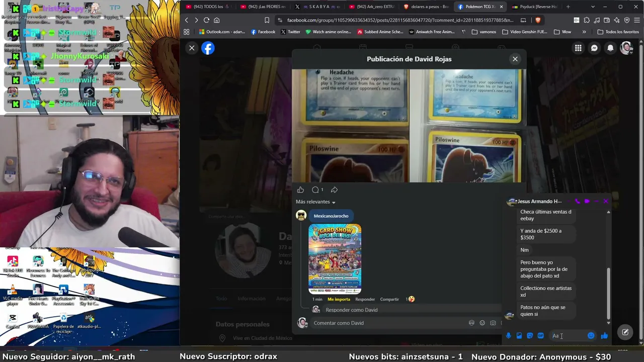The width and height of the screenshot is (644, 362).
Task: Open the music note media control icon
Action: [597, 20]
